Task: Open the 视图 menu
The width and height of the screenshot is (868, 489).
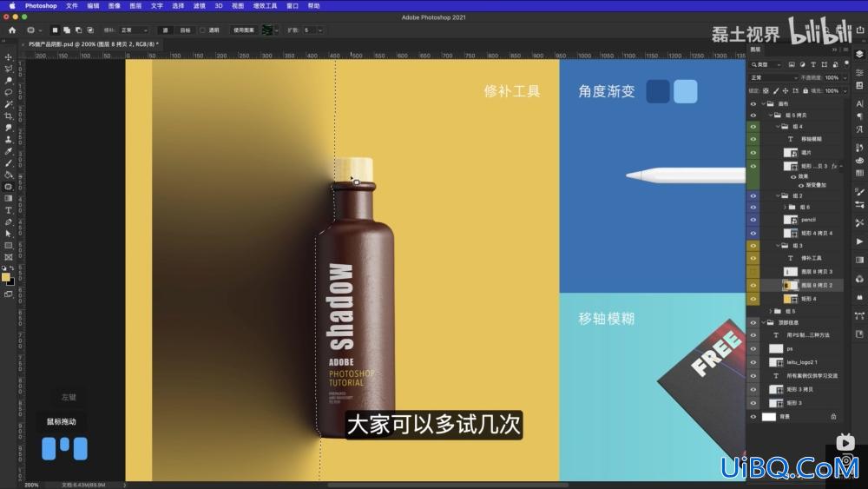Action: [x=238, y=5]
